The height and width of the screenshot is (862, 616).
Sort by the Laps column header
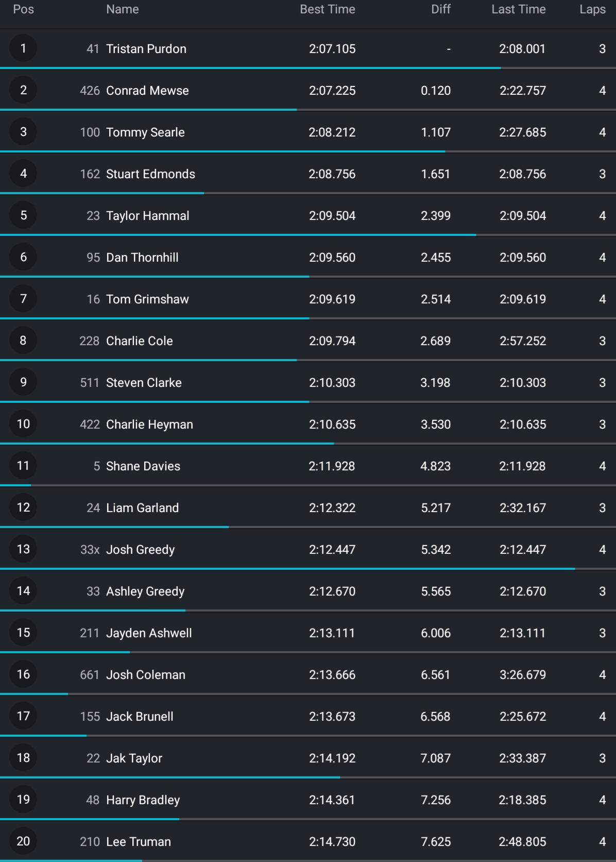pyautogui.click(x=592, y=9)
